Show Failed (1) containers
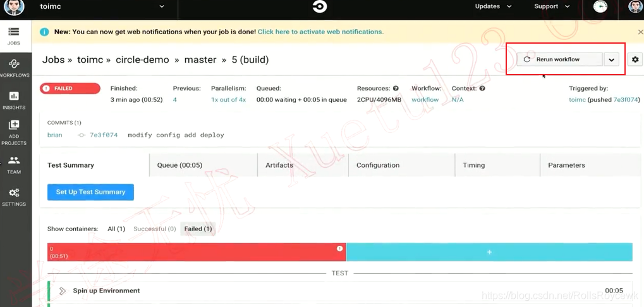The width and height of the screenshot is (644, 307). pos(198,229)
